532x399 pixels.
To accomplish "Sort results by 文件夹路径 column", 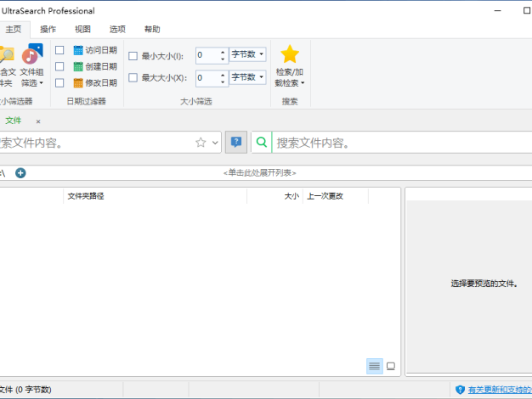I will (156, 196).
